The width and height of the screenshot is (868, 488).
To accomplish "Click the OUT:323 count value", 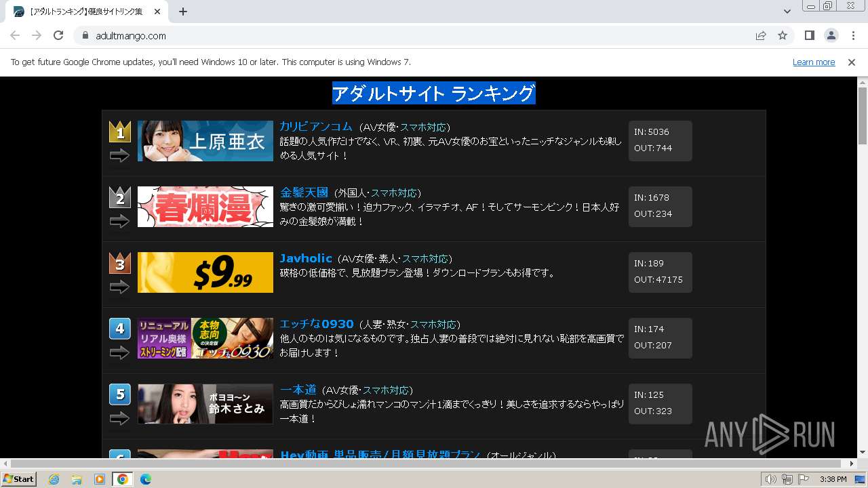I will [x=653, y=411].
